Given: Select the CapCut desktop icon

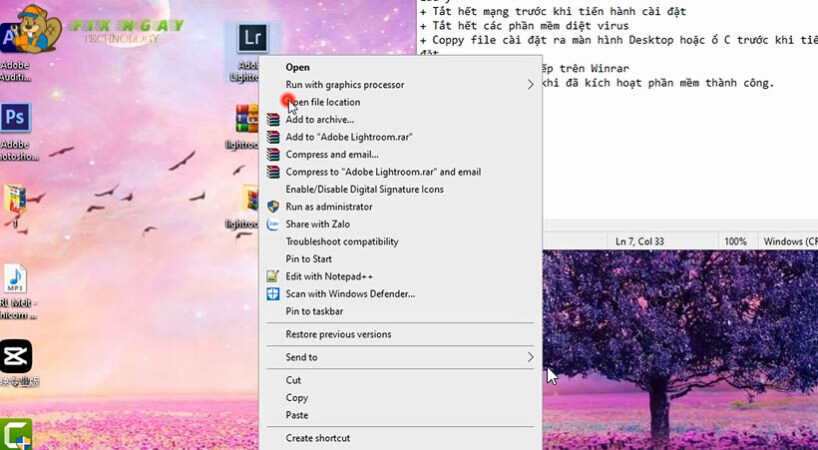Looking at the screenshot, I should (x=16, y=356).
